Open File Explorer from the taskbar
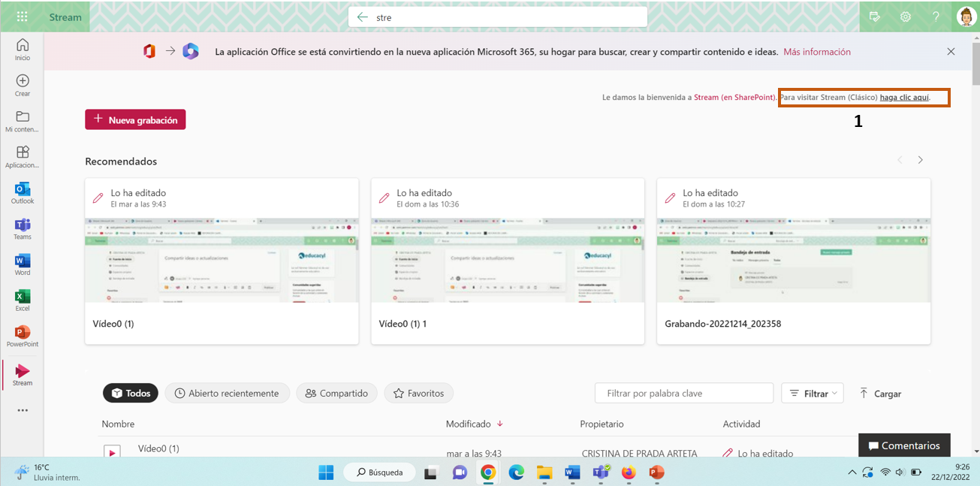980x486 pixels. pos(544,472)
